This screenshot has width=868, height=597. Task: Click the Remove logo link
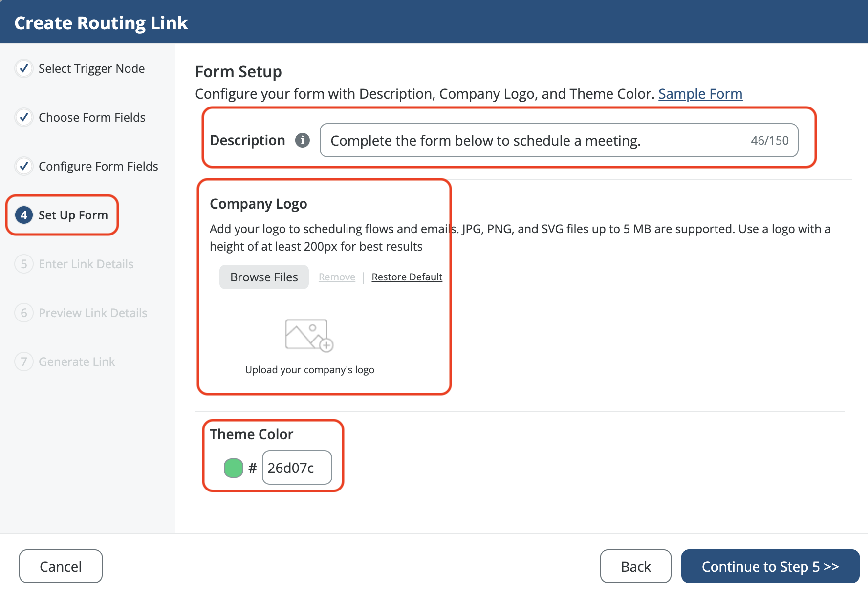click(x=337, y=277)
